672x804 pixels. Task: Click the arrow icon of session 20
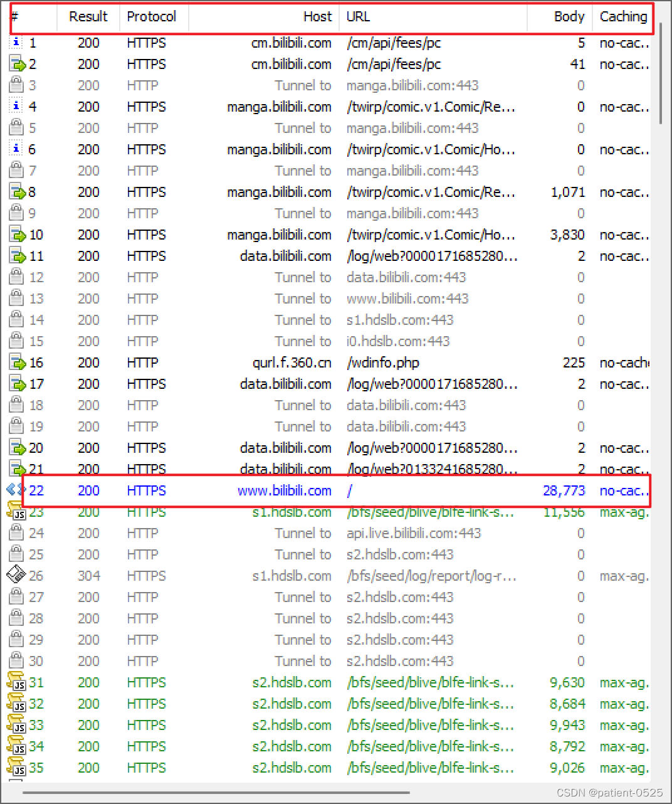tap(17, 448)
